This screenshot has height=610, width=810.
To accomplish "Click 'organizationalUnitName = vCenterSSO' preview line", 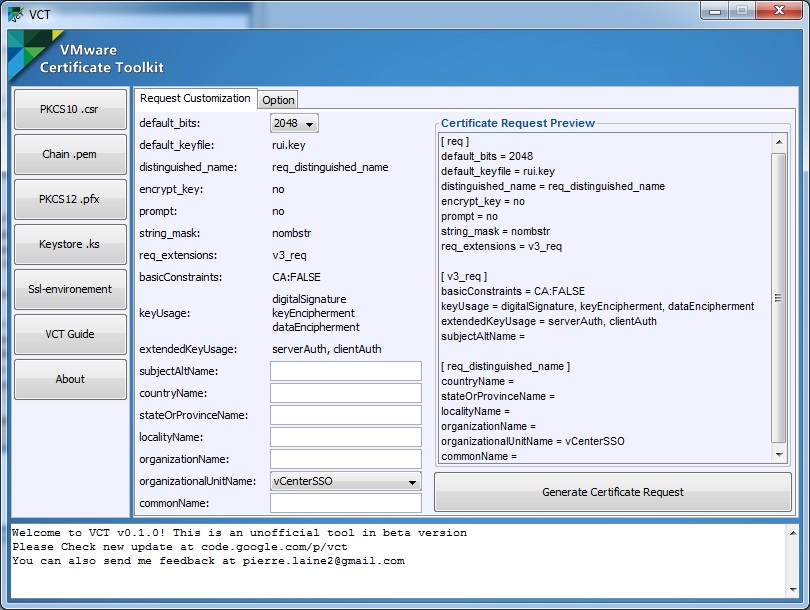I will click(533, 441).
